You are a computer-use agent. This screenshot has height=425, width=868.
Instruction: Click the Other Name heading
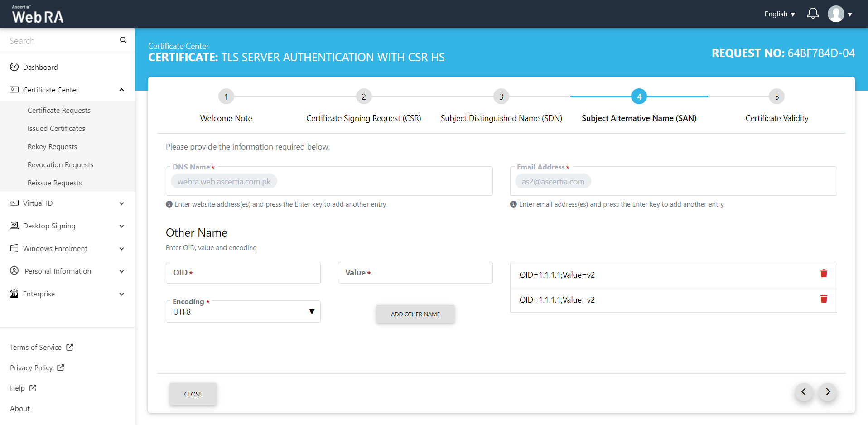click(197, 232)
